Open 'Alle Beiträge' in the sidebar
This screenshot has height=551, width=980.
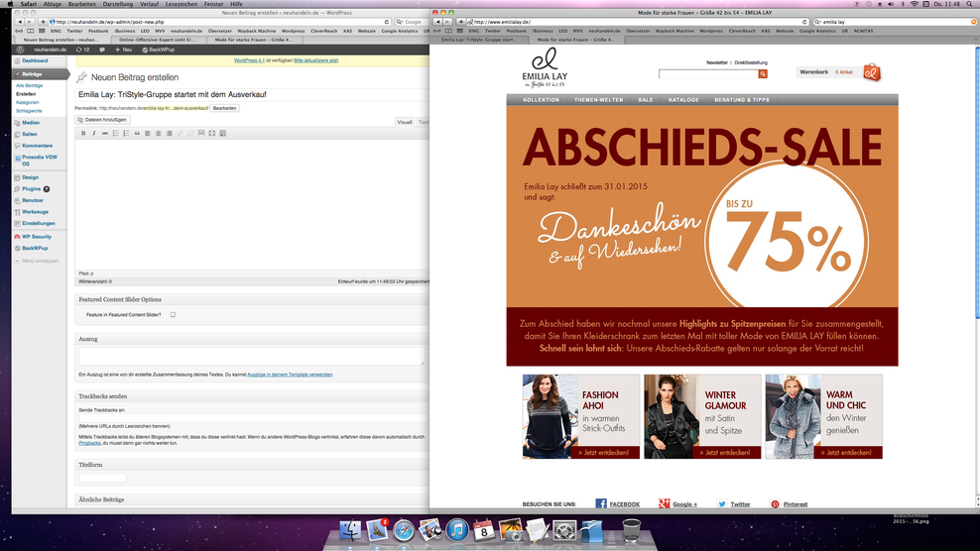30,85
